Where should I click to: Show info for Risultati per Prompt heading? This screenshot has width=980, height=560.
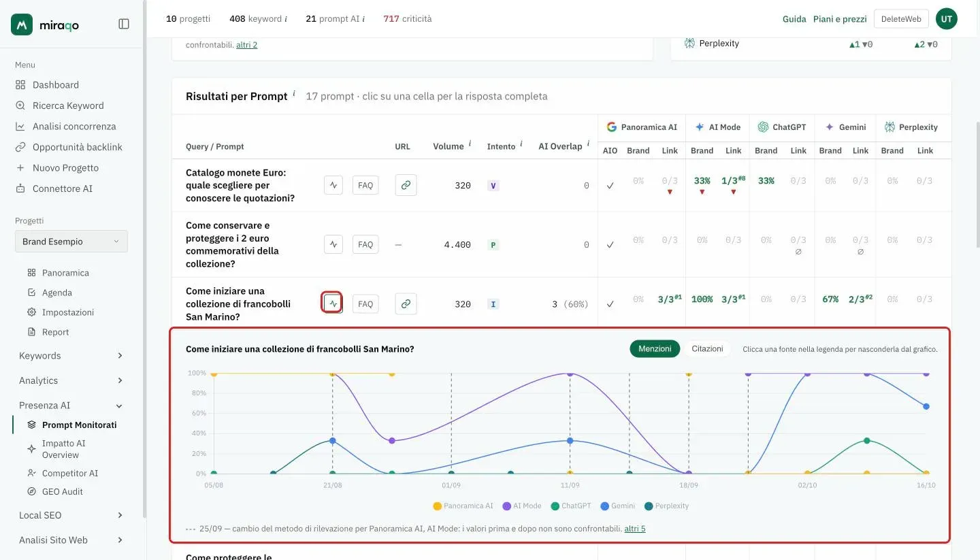point(294,93)
